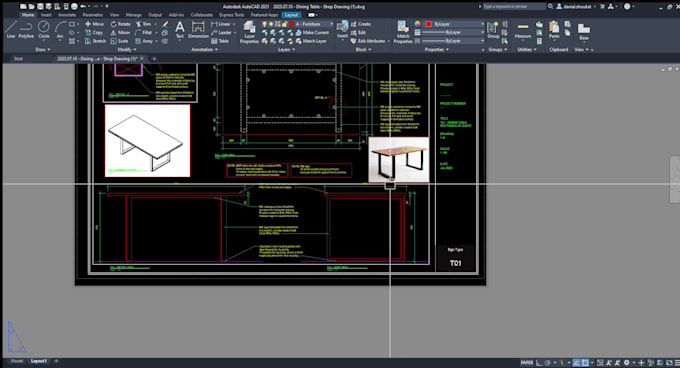Click Match Properties tool

point(403,32)
